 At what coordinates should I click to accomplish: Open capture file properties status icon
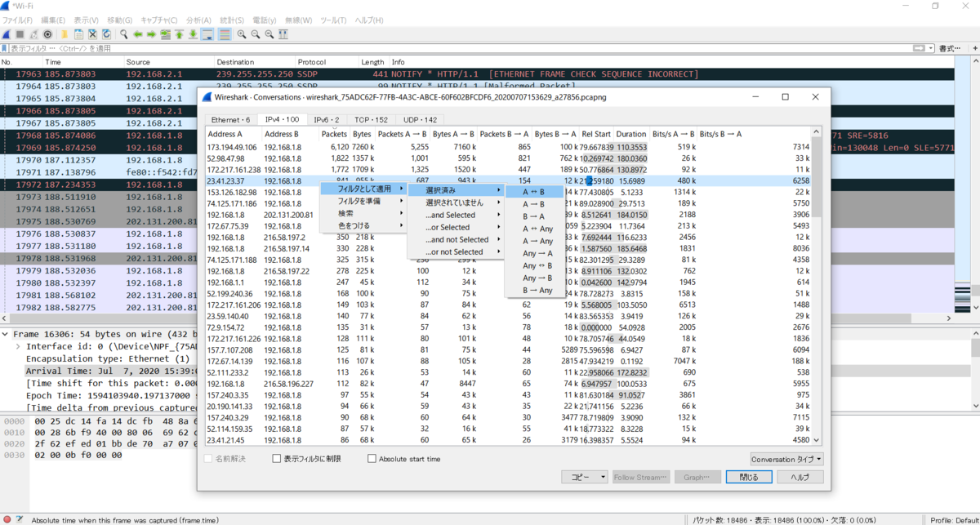20,519
